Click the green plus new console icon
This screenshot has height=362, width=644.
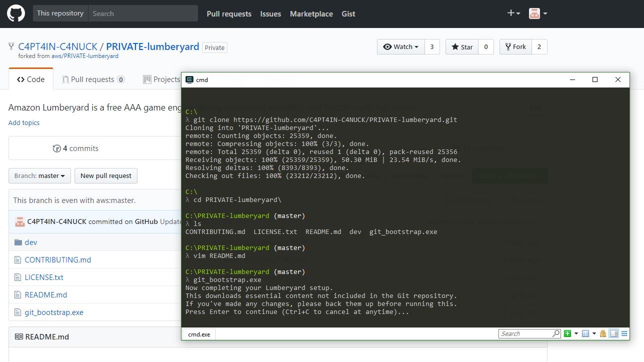coord(567,333)
